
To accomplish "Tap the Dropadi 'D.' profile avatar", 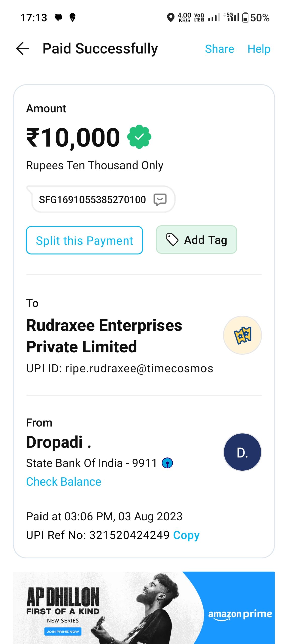I will 242,452.
